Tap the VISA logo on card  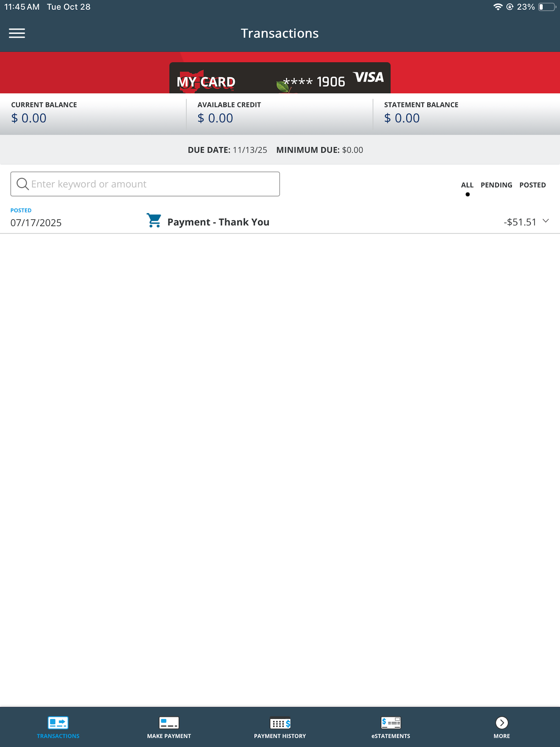(x=369, y=77)
